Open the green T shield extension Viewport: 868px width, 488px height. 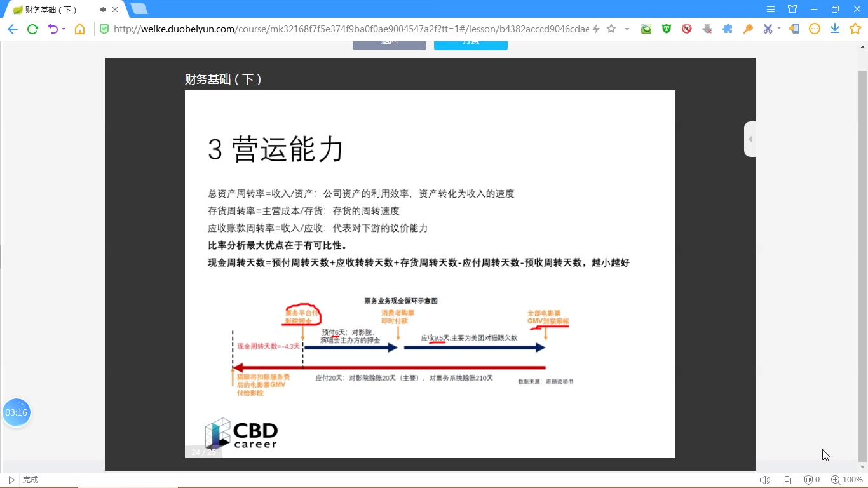(667, 29)
